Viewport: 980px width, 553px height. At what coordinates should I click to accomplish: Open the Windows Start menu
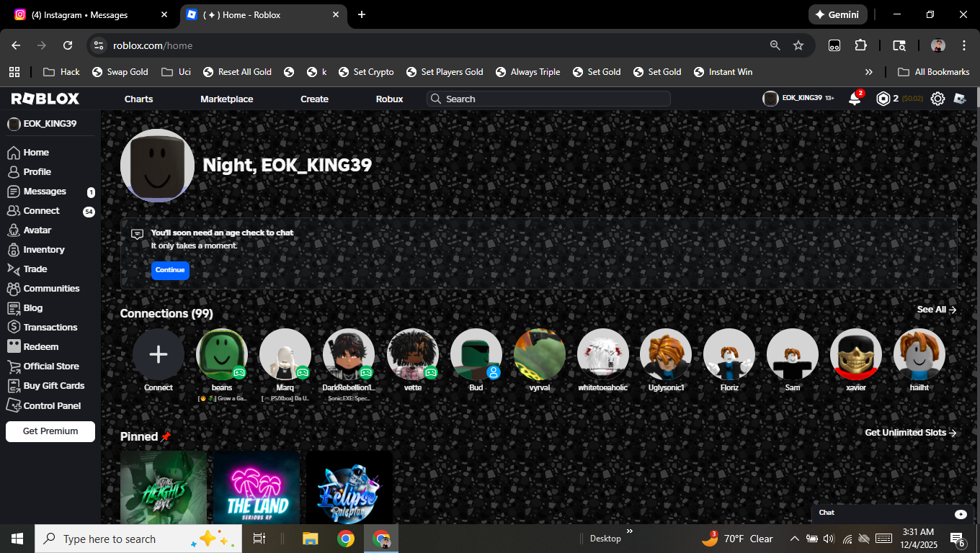pos(17,539)
